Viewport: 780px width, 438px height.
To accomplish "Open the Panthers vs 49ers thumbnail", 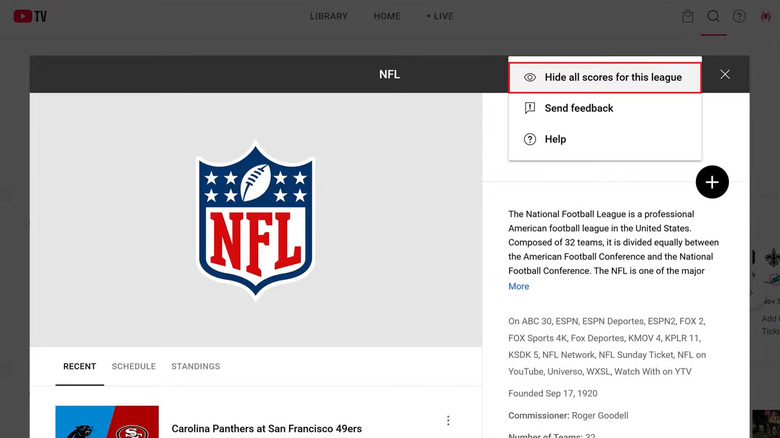I will tap(107, 422).
